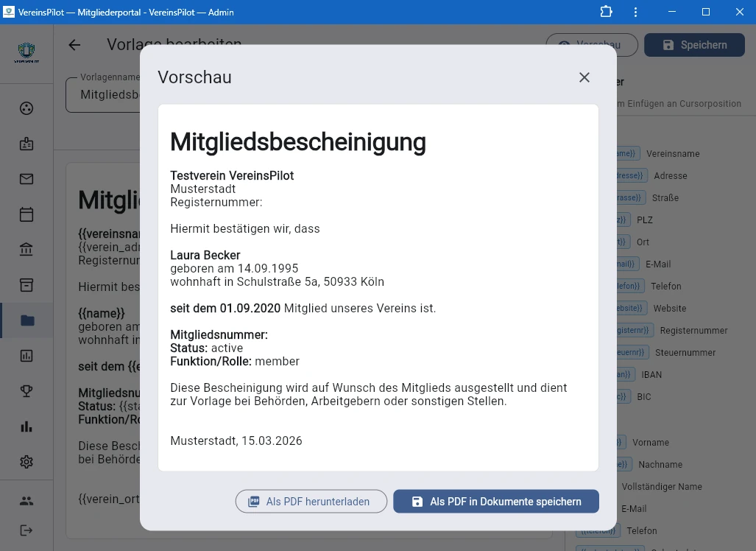Select the member badge icon in the sidebar
Screen dimensions: 756x551
coord(27,144)
